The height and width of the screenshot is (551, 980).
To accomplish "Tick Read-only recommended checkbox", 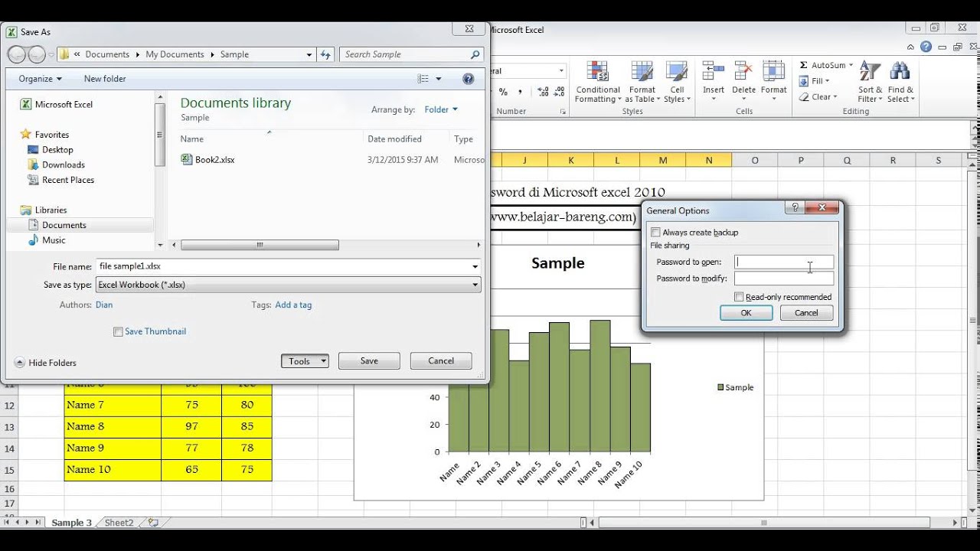I will (x=739, y=297).
